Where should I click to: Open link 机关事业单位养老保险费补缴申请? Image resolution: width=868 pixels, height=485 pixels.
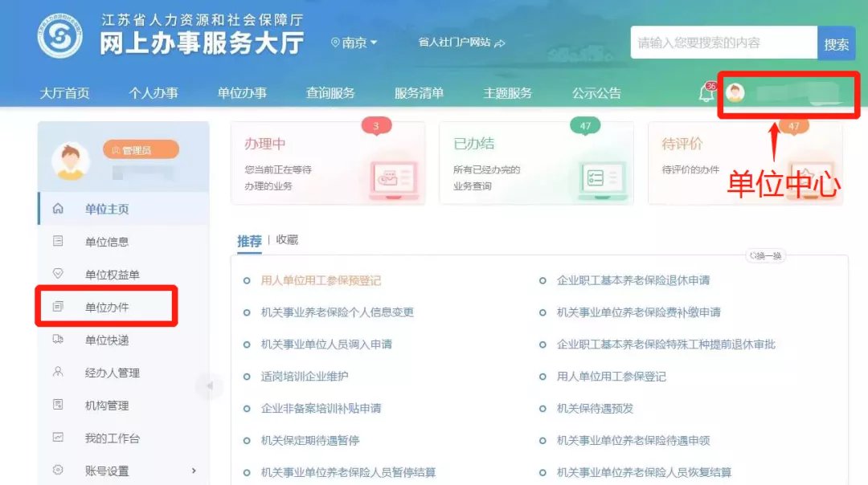pyautogui.click(x=639, y=312)
